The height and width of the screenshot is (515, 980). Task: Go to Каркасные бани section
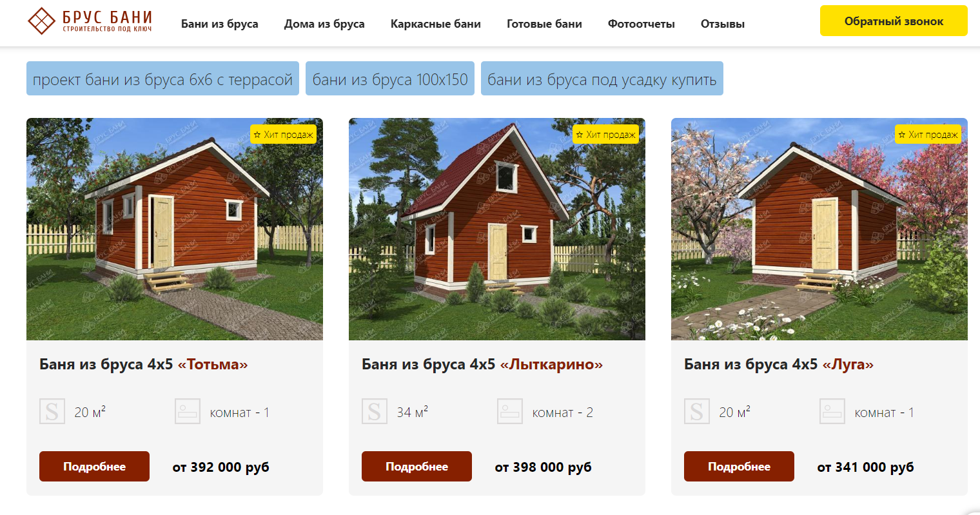point(436,24)
